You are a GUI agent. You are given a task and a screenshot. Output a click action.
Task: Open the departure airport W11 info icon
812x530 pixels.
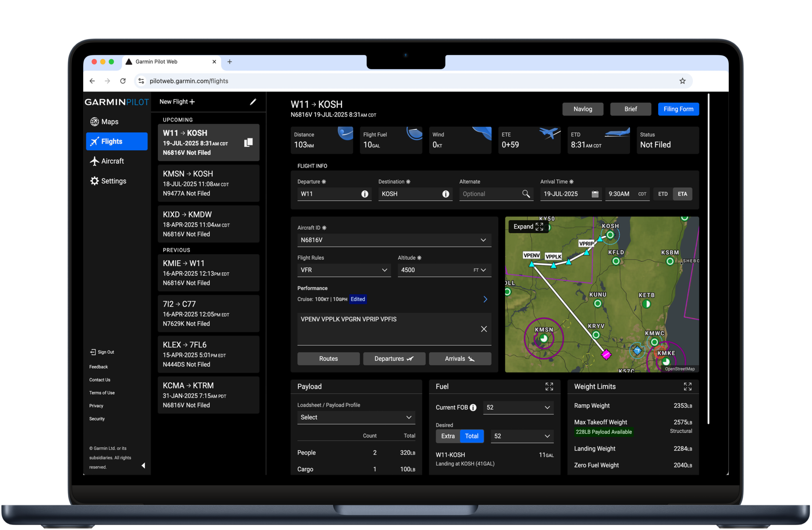(364, 194)
